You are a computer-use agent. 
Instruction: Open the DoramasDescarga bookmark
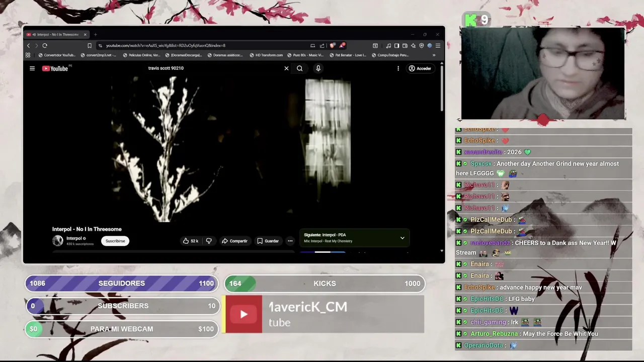point(184,55)
